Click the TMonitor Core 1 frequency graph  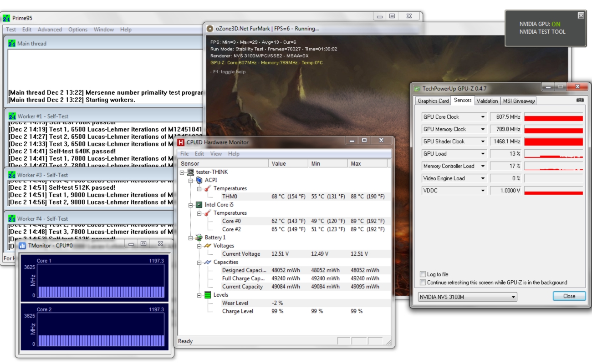click(x=100, y=281)
